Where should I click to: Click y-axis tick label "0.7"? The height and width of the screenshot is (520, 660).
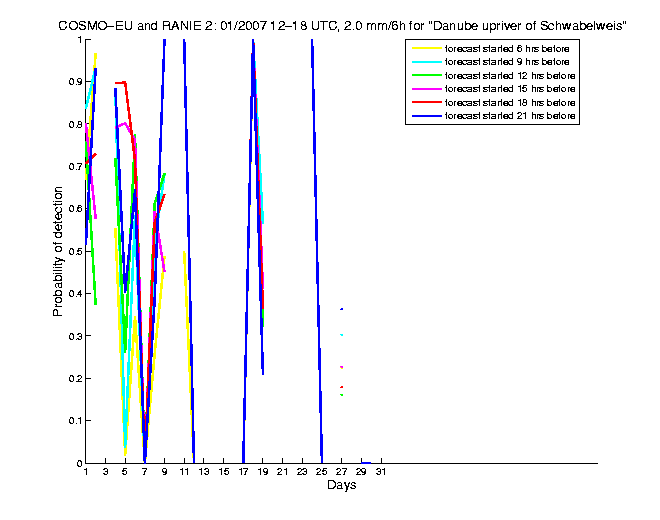(75, 167)
